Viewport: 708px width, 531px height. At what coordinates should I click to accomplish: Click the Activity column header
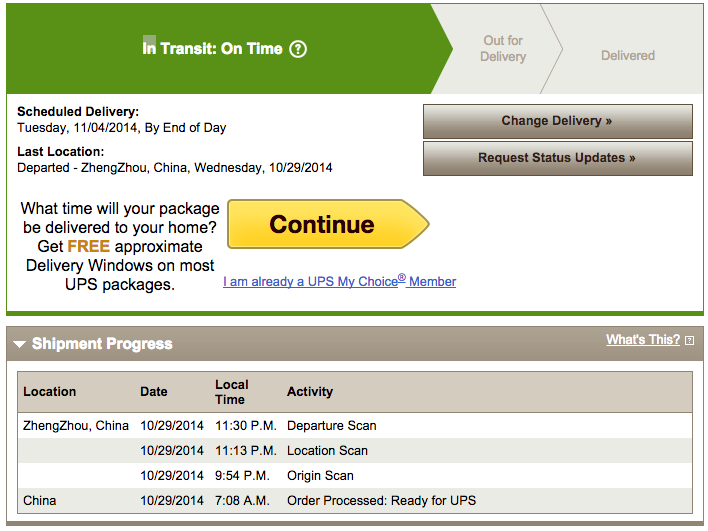click(x=310, y=391)
